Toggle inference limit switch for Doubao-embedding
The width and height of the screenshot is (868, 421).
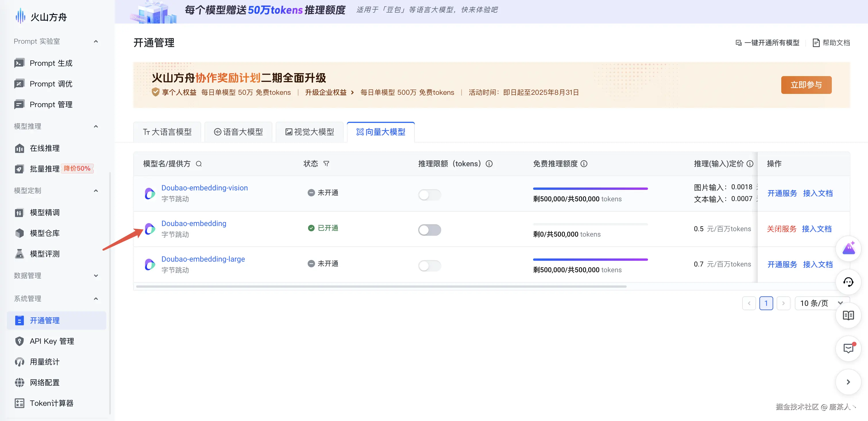pyautogui.click(x=429, y=230)
